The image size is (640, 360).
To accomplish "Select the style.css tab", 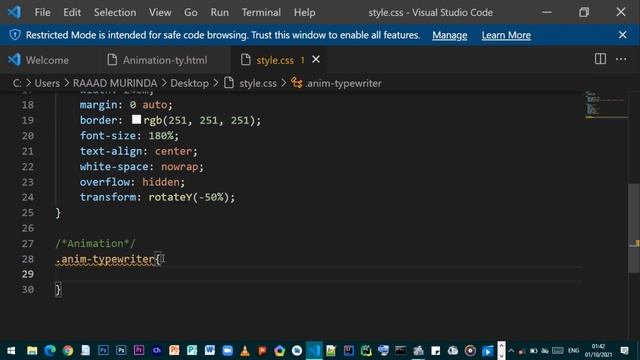I will click(x=274, y=60).
